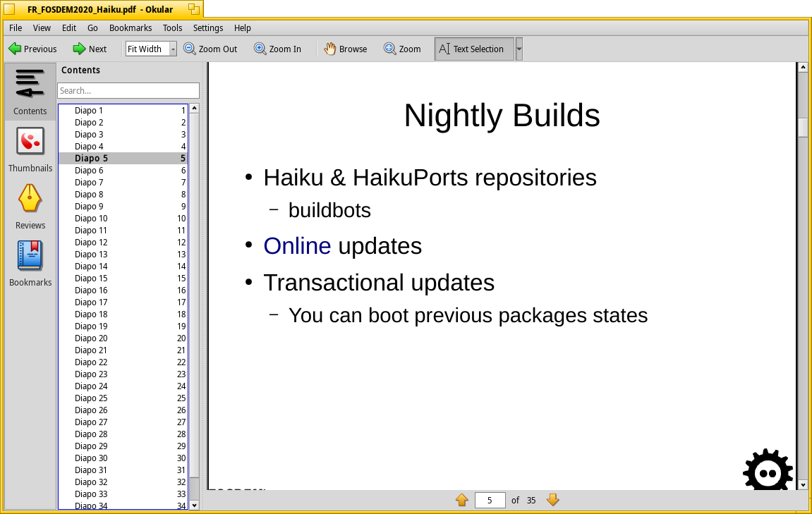812x514 pixels.
Task: Select the highlighted Diapo 5 entry
Action: (123, 159)
